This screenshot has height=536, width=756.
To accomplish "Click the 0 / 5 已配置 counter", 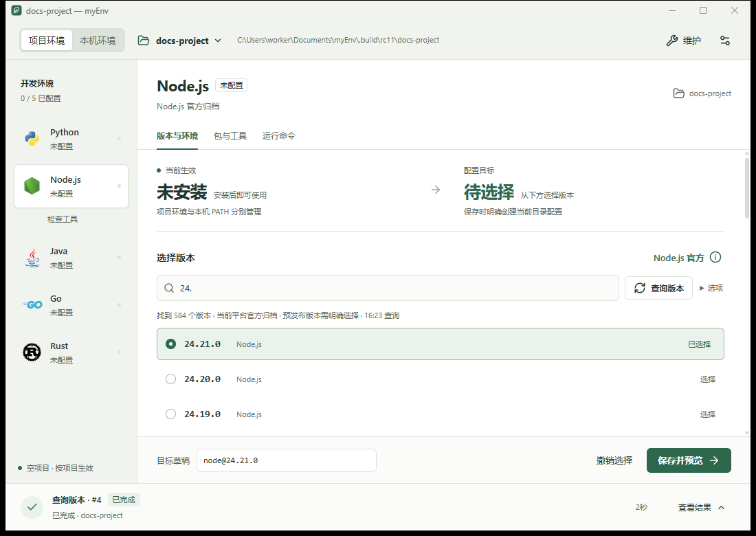I will pos(41,98).
